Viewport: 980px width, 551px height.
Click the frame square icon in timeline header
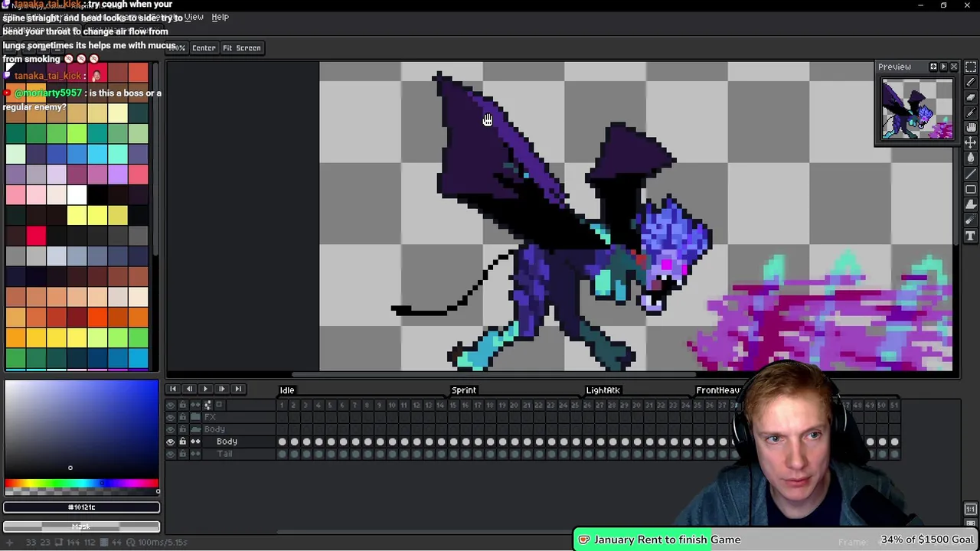(x=219, y=405)
